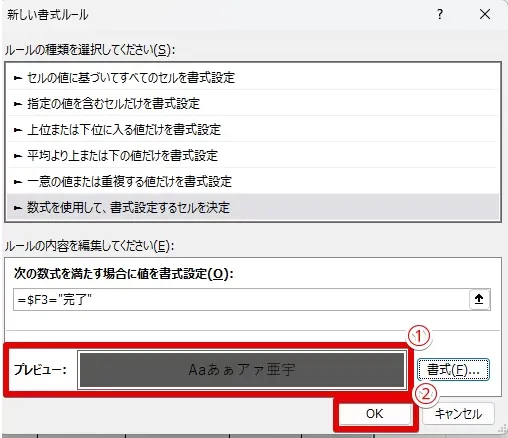This screenshot has height=438, width=508.
Task: Close the 新しい書式ルール dialog
Action: point(485,14)
